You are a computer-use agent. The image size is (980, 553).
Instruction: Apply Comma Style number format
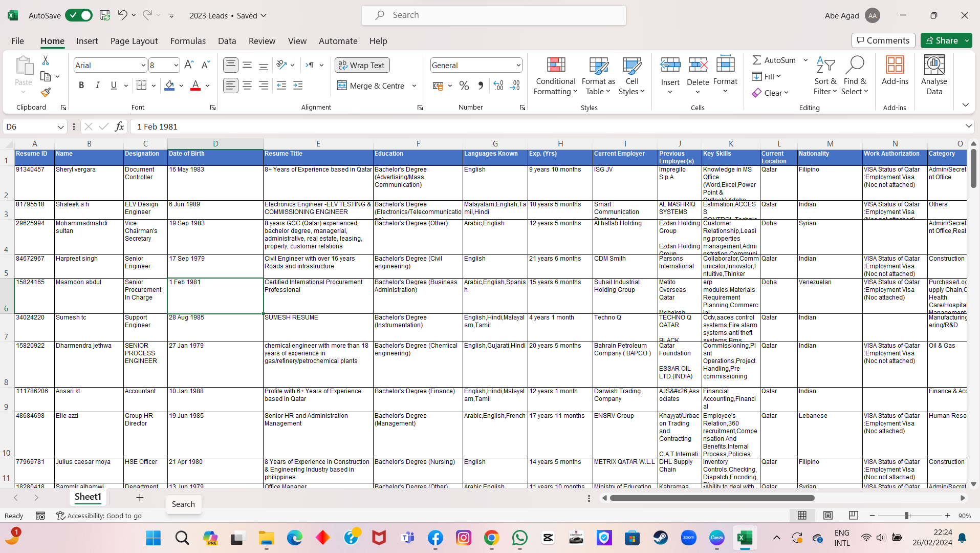tap(481, 86)
